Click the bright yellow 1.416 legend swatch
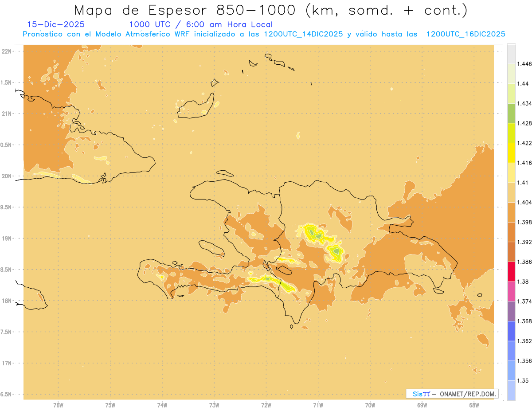 coord(511,153)
